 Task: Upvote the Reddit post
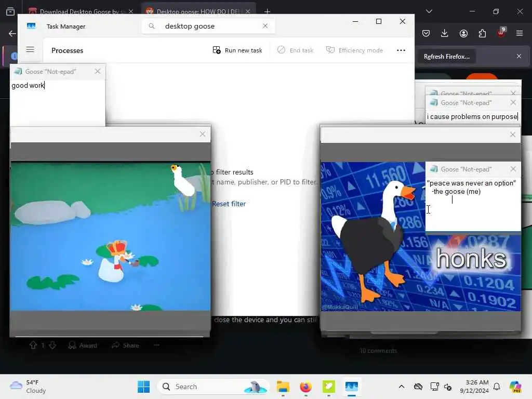pyautogui.click(x=33, y=345)
